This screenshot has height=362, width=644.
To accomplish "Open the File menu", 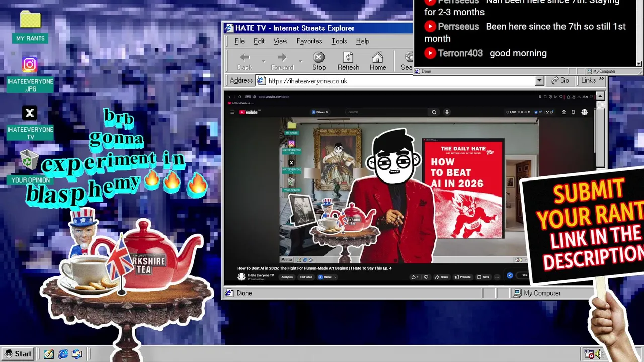I will pyautogui.click(x=239, y=41).
